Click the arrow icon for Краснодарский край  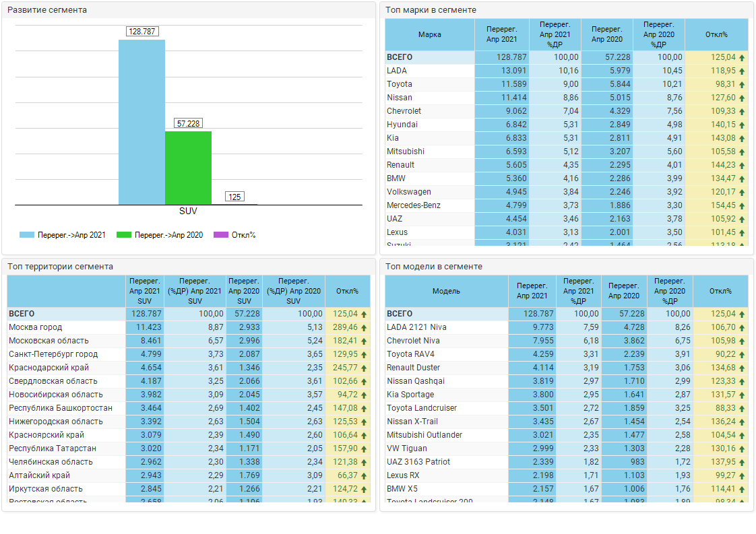pyautogui.click(x=364, y=368)
